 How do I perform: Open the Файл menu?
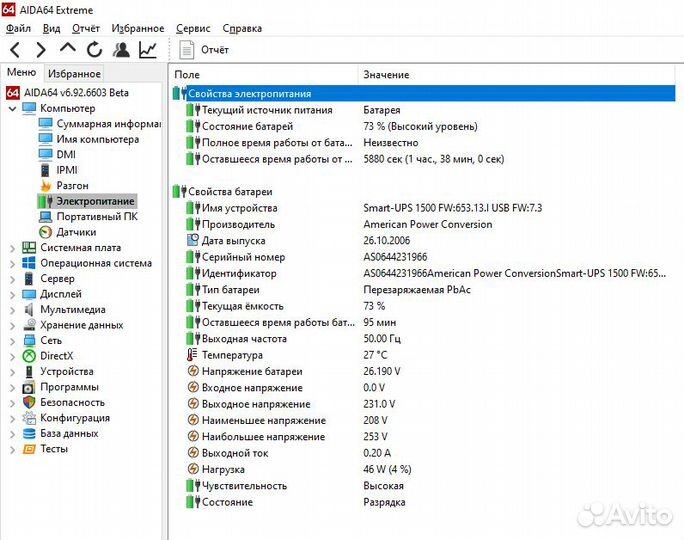18,28
